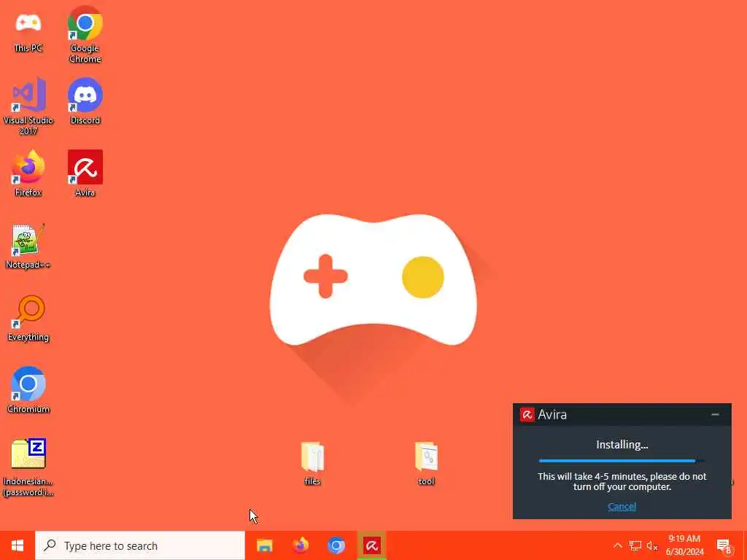The height and width of the screenshot is (560, 747).
Task: Select the 'files' folder on desktop
Action: 312,464
